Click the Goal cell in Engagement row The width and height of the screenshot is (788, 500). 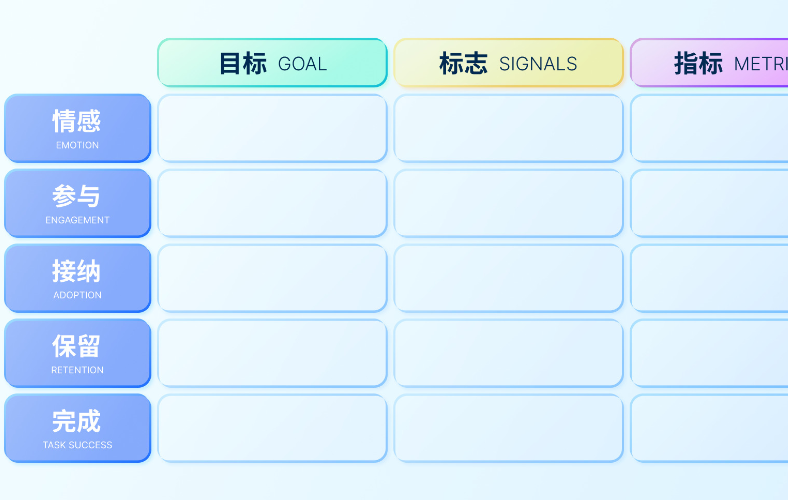coord(272,203)
